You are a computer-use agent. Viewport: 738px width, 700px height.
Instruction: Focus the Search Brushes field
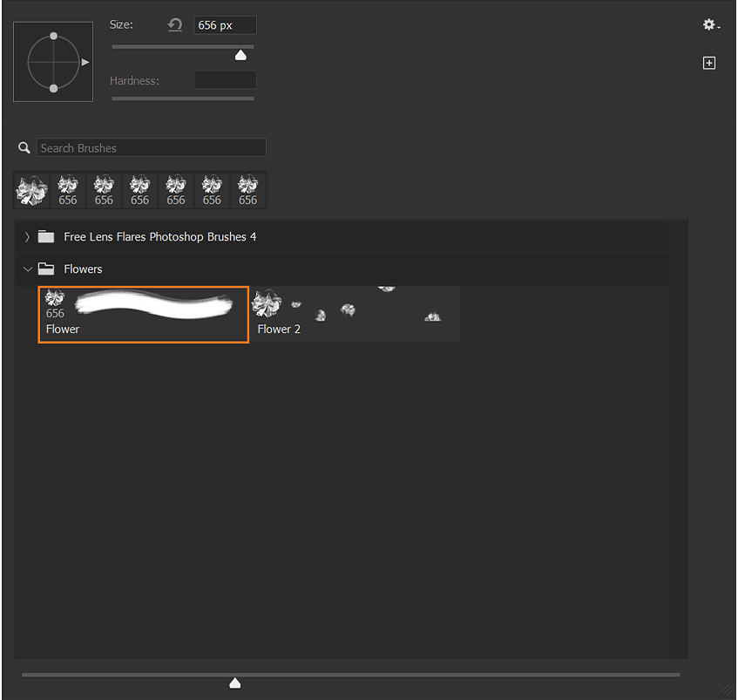pos(151,148)
